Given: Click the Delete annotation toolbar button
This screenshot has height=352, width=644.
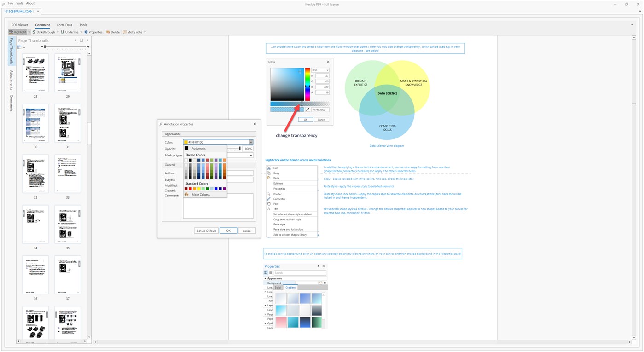Looking at the screenshot, I should point(113,32).
